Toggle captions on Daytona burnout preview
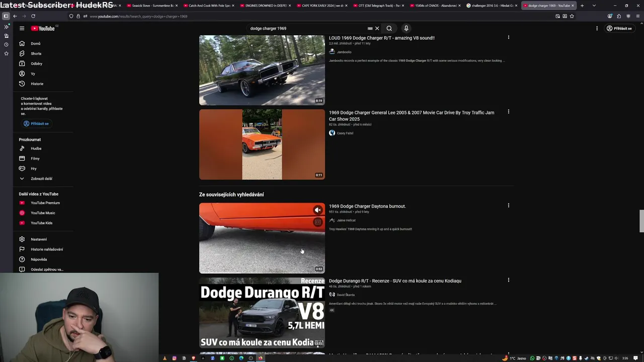Viewport: 644px width, 362px height. (318, 222)
